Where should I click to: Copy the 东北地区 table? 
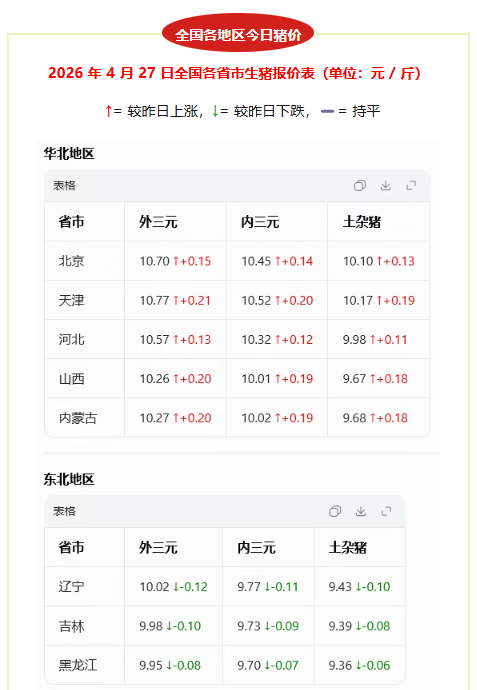(335, 511)
